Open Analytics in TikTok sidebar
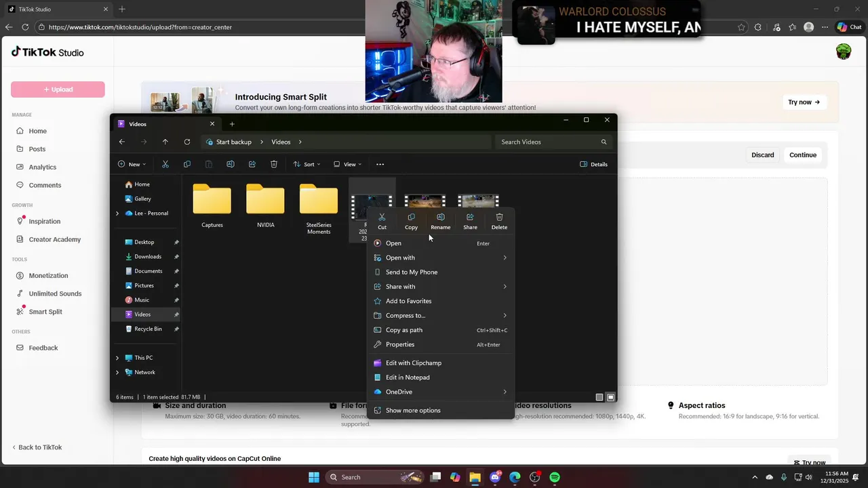Image resolution: width=868 pixels, height=488 pixels. 42,167
